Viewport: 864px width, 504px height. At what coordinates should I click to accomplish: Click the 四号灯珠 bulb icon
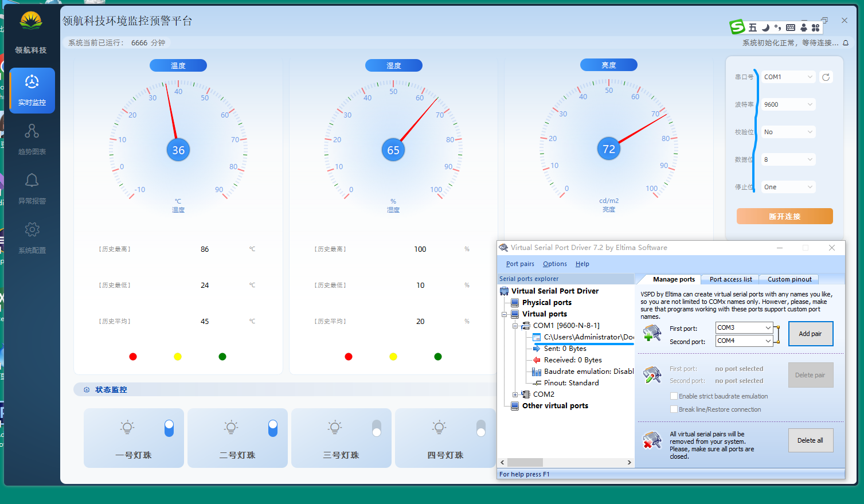click(x=439, y=427)
